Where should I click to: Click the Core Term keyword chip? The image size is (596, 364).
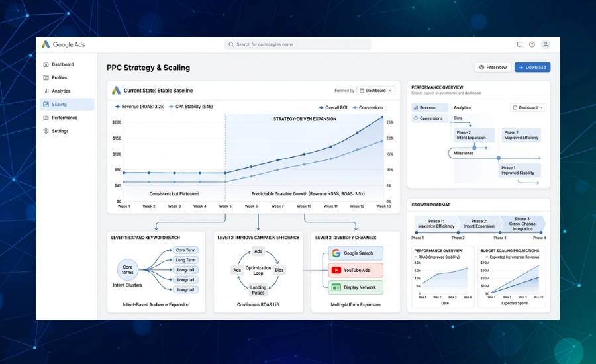coord(185,250)
